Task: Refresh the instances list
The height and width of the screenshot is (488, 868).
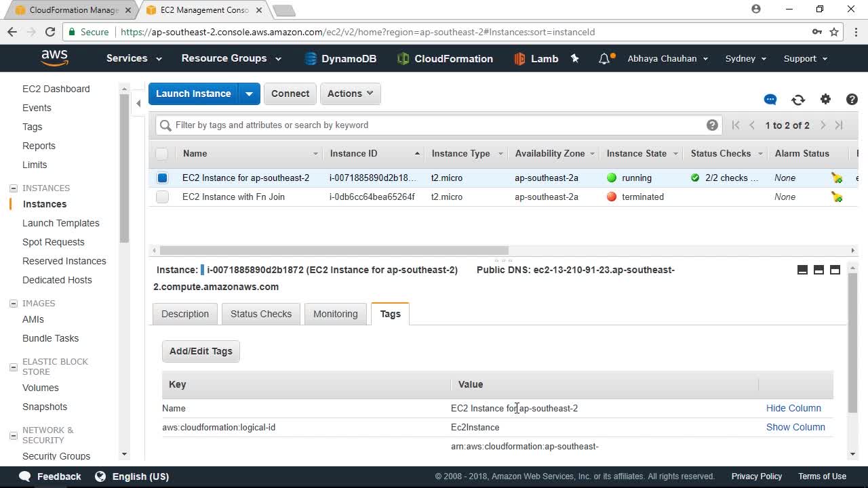Action: [798, 100]
